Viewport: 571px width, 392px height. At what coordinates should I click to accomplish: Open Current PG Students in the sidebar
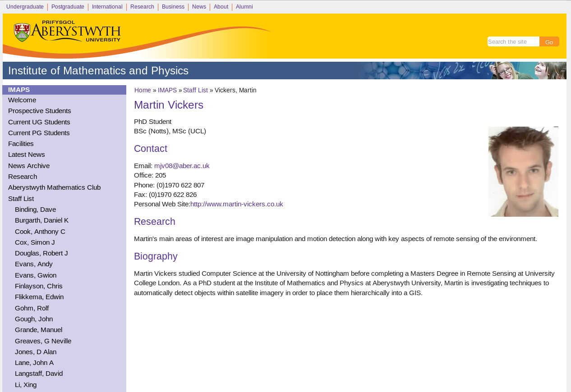click(x=39, y=133)
